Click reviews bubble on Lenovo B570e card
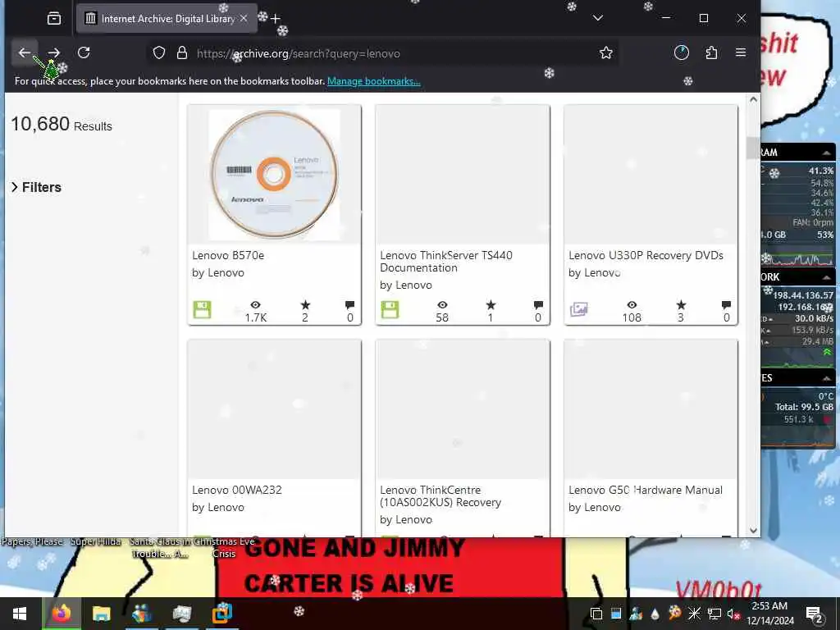The image size is (840, 630). click(x=349, y=305)
